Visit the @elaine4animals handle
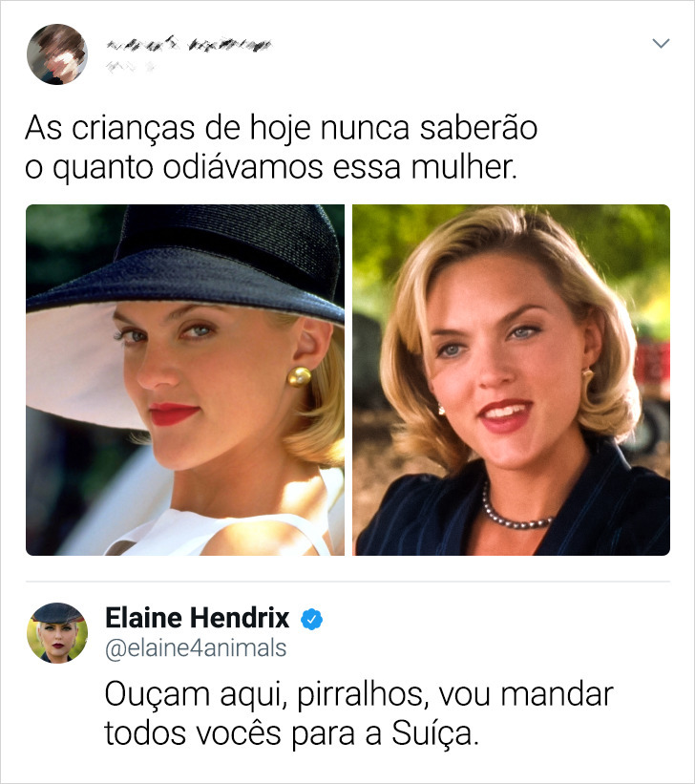Viewport: 695px width, 784px height. point(196,648)
